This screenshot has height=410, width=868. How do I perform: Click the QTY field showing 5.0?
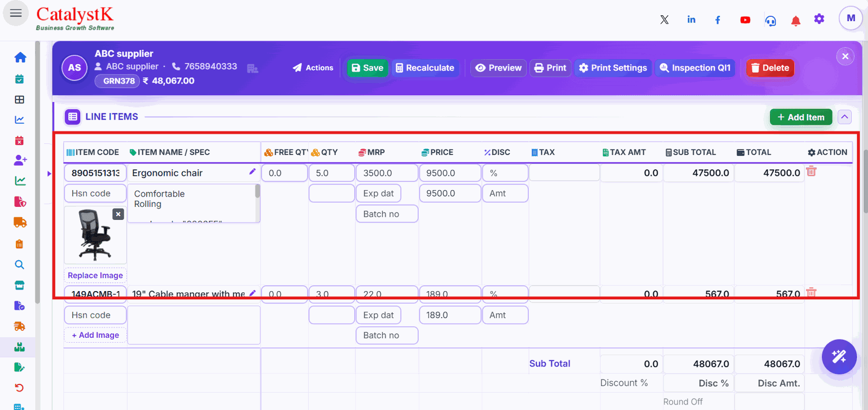(331, 173)
